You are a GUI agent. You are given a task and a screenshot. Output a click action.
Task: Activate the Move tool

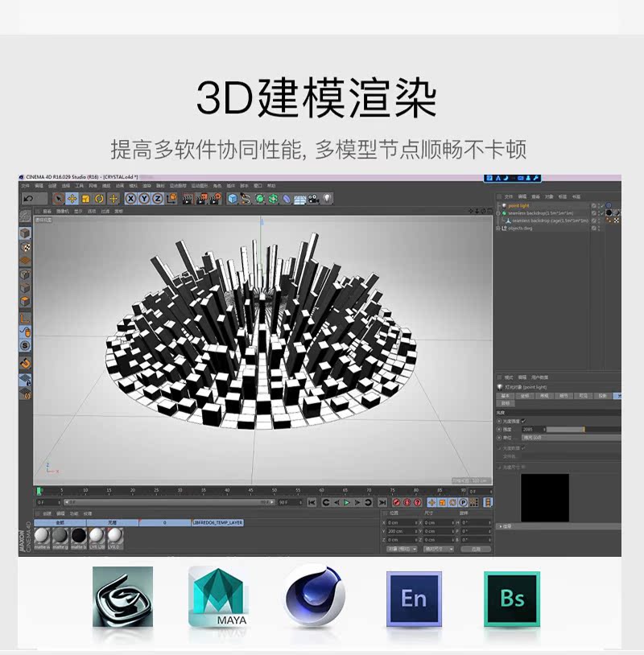(72, 199)
